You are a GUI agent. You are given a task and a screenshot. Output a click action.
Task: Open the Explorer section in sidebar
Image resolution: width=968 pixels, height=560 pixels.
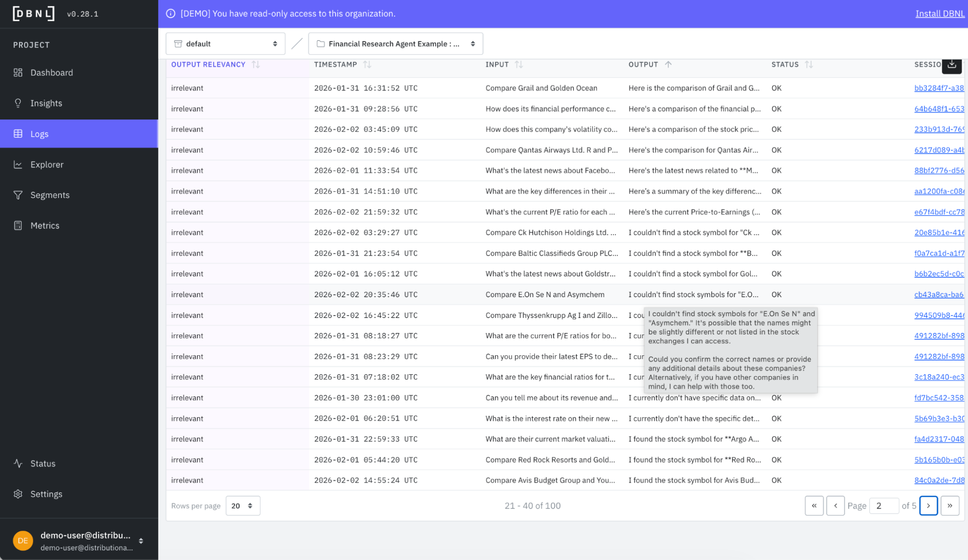click(46, 165)
